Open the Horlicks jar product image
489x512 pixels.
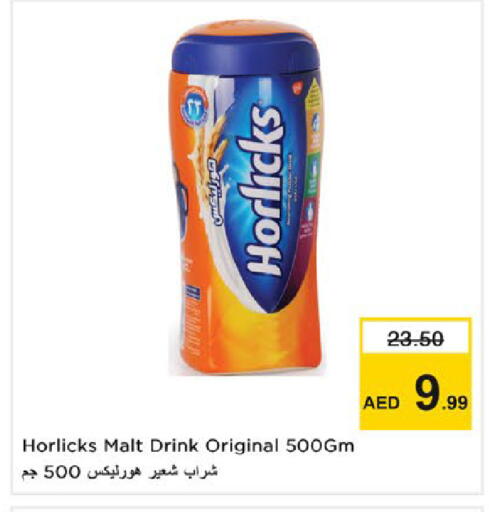(247, 197)
